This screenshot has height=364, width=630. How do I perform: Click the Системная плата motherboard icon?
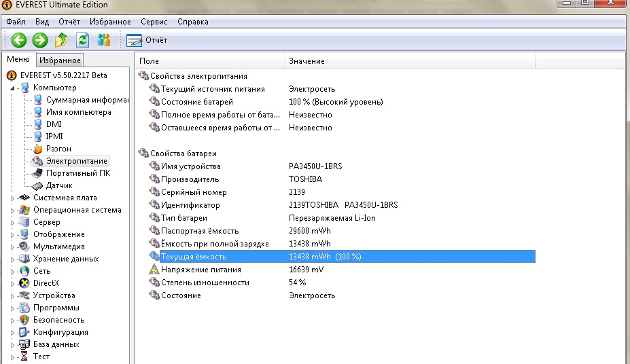(24, 198)
